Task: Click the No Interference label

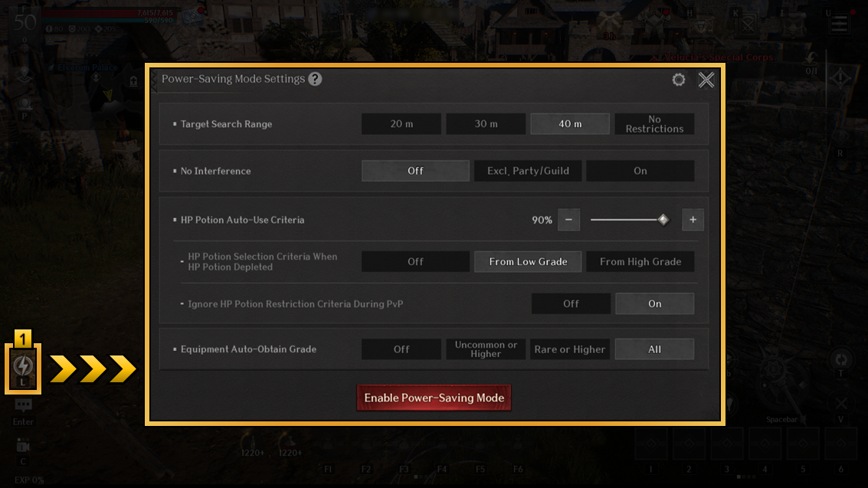Action: (x=215, y=171)
